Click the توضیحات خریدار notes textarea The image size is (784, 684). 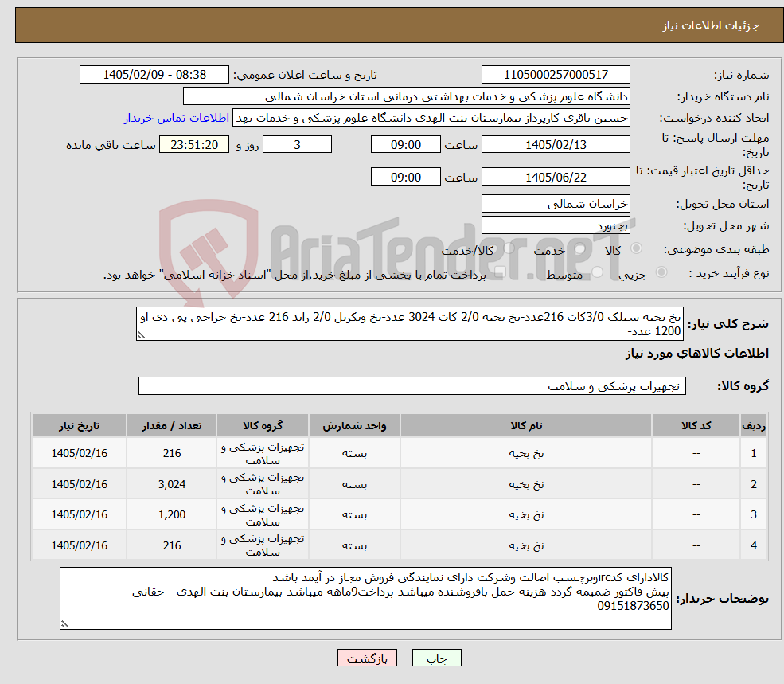click(x=365, y=599)
